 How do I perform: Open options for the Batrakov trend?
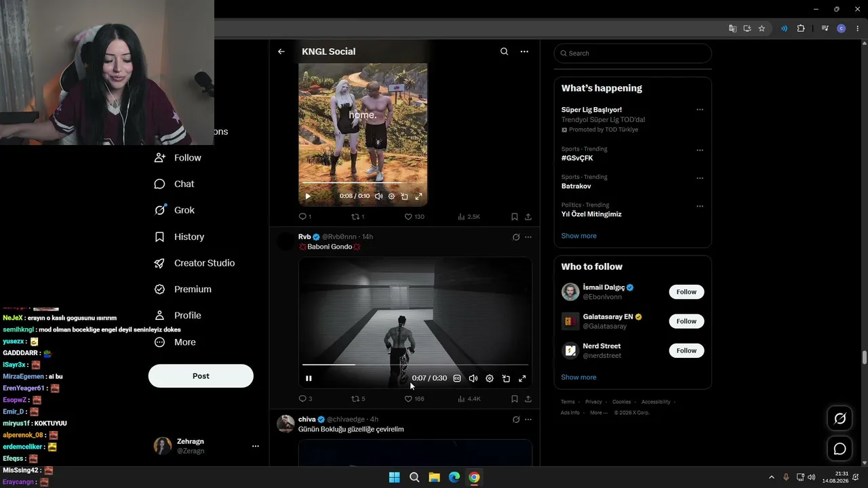pos(700,178)
